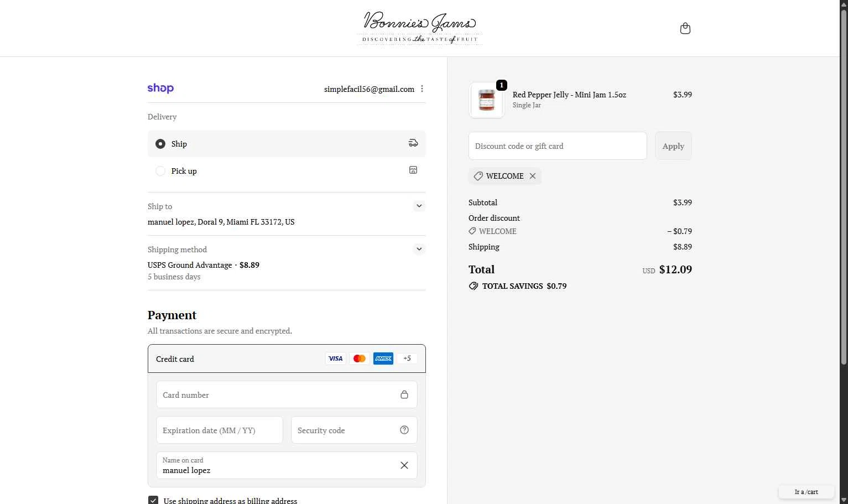
Task: Click the Ir a /cart button
Action: coord(806,492)
